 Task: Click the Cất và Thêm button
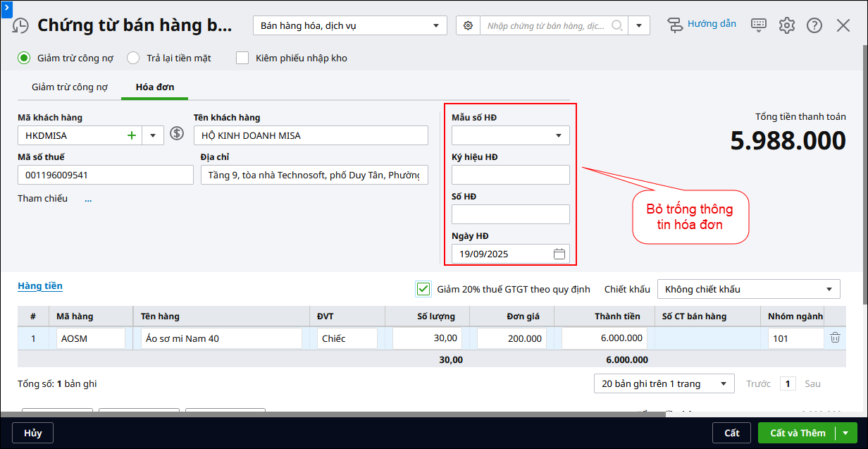pyautogui.click(x=797, y=433)
